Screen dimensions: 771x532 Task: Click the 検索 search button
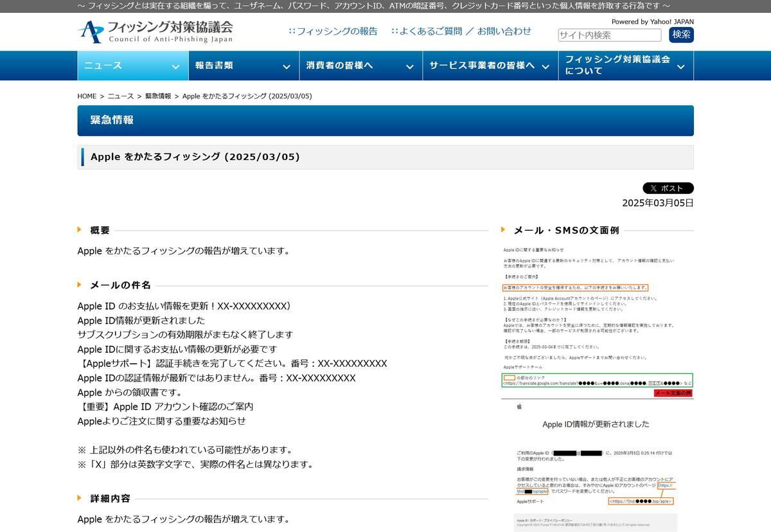click(x=681, y=35)
